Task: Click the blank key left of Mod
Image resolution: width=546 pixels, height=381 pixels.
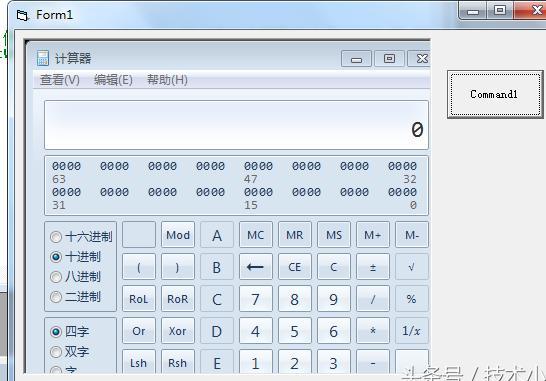Action: point(139,235)
